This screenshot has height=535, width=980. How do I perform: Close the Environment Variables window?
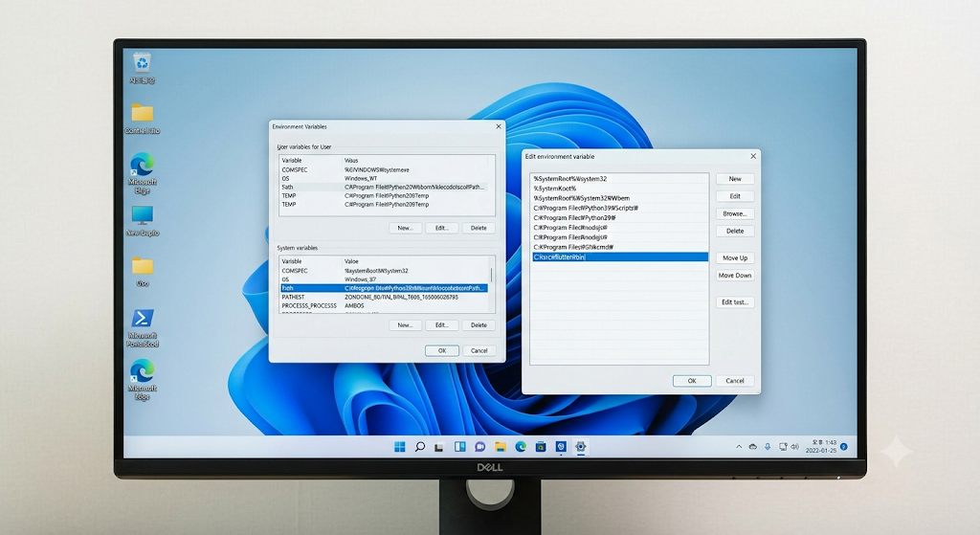[x=498, y=126]
